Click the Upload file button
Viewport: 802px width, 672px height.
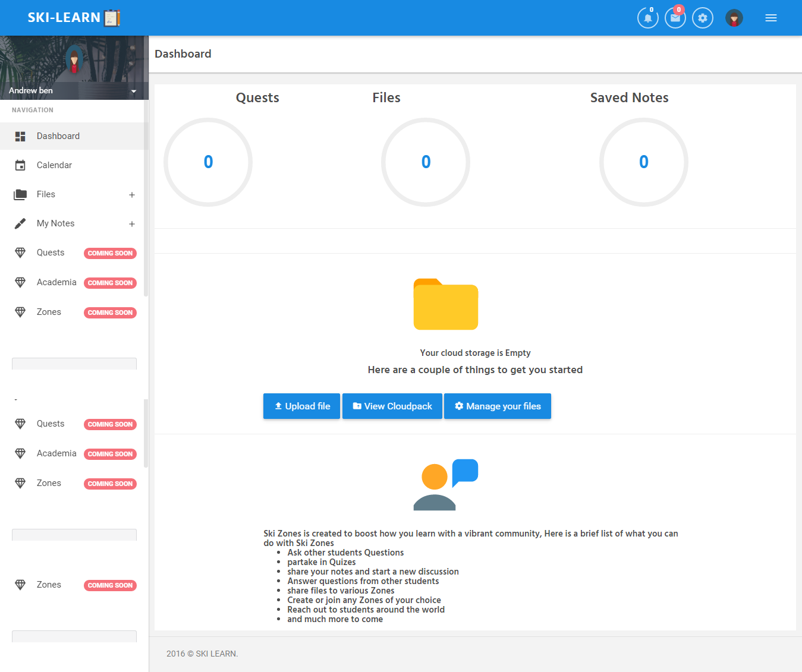tap(301, 406)
